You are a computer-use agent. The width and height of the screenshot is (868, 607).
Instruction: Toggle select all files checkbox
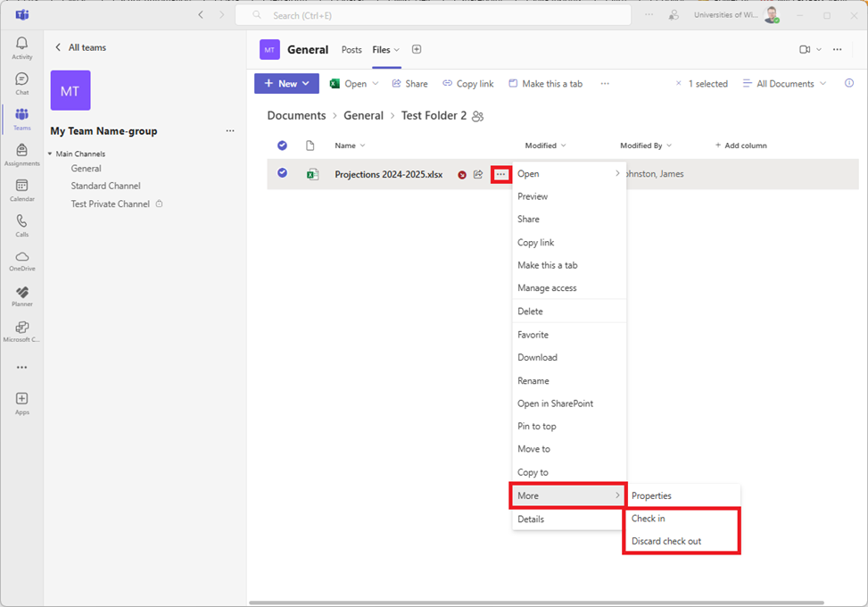[283, 146]
